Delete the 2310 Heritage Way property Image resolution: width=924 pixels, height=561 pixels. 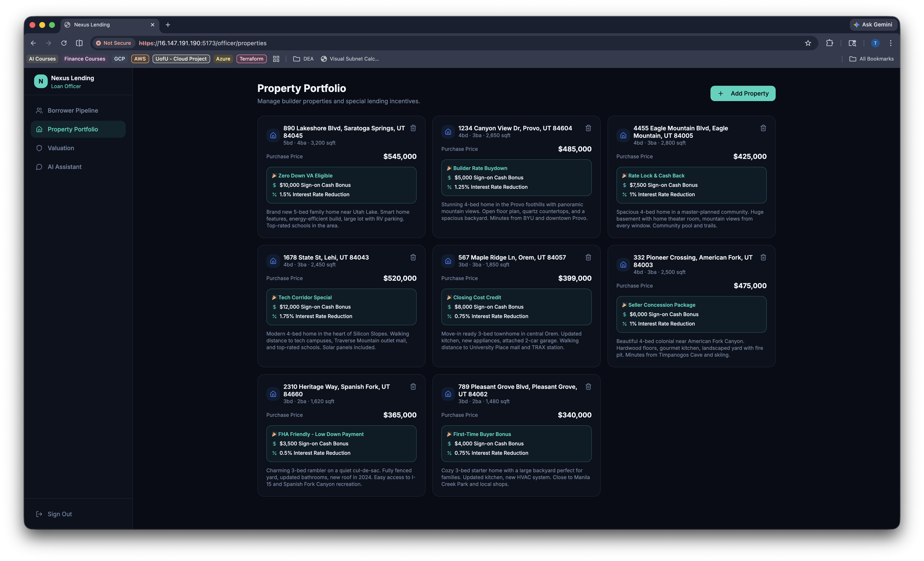click(413, 387)
